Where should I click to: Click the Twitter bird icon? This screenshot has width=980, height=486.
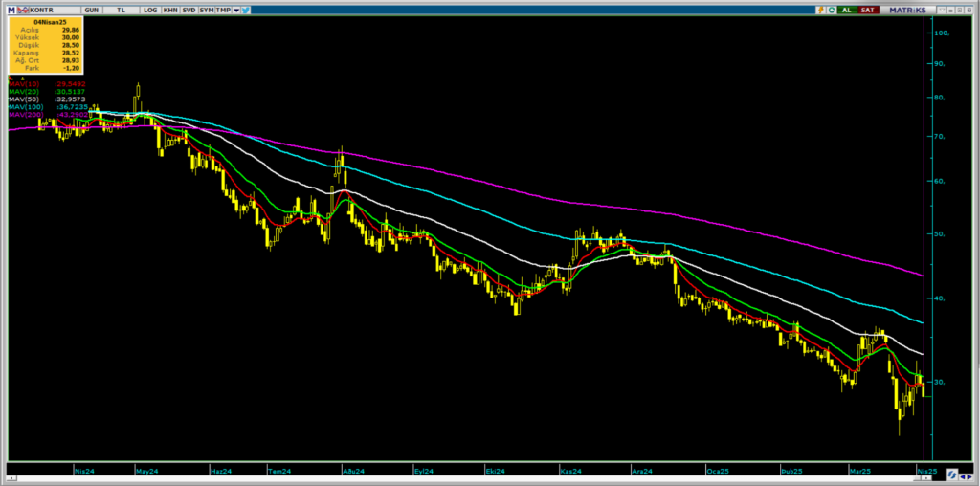click(x=246, y=11)
